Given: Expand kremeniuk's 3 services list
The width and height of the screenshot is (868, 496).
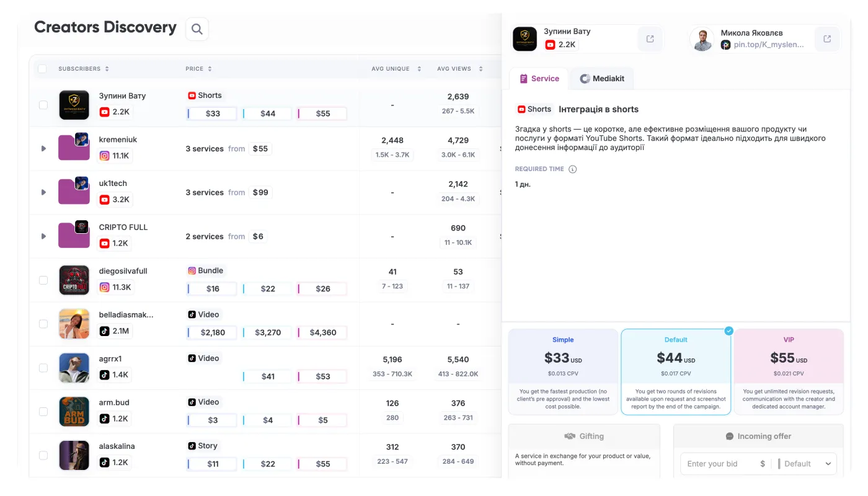Looking at the screenshot, I should [x=43, y=148].
